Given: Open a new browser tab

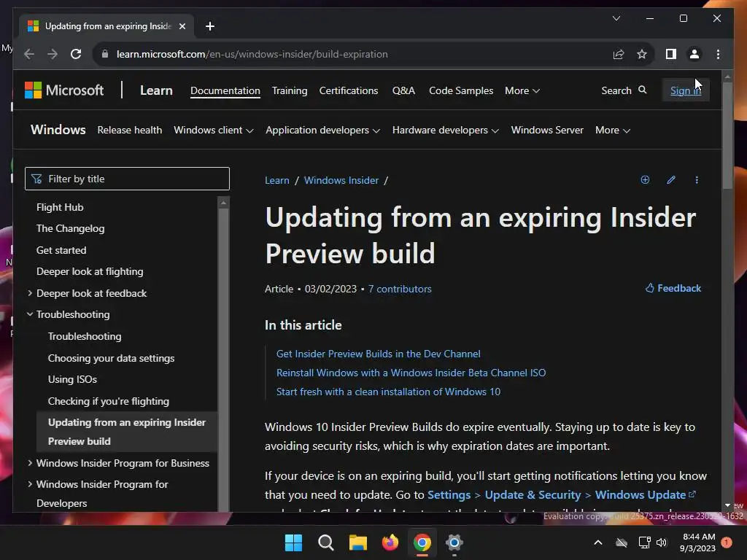Looking at the screenshot, I should [209, 26].
